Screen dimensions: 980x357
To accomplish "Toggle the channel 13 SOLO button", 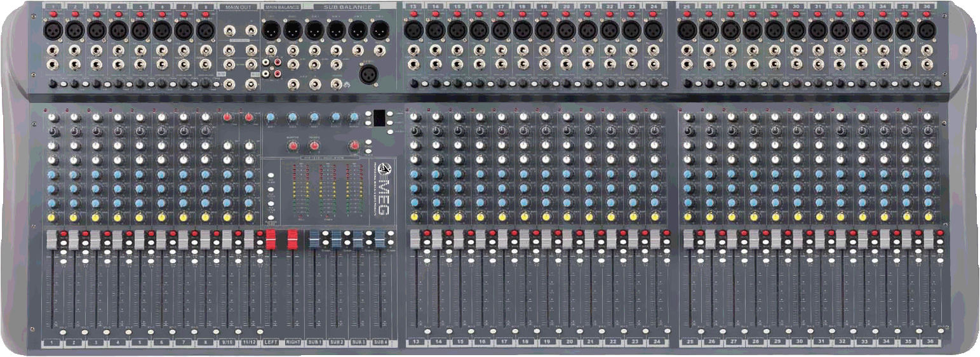I will 427,332.
